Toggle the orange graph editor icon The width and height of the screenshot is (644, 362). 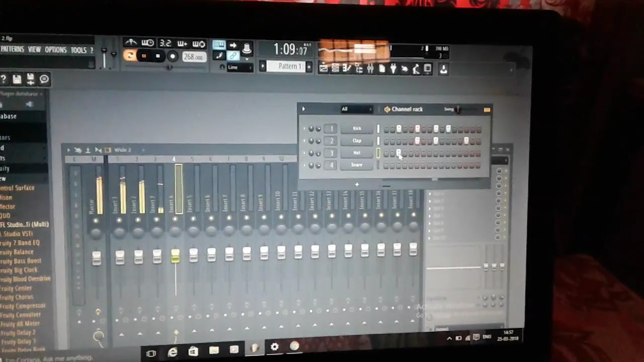487,109
